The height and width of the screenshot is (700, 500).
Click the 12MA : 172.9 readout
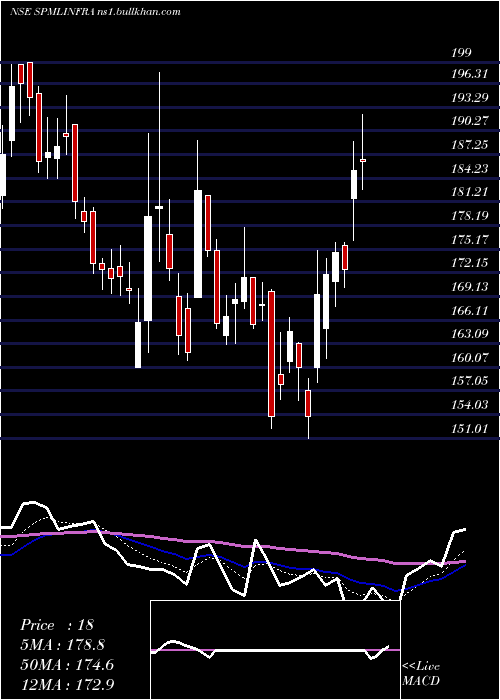[x=67, y=685]
